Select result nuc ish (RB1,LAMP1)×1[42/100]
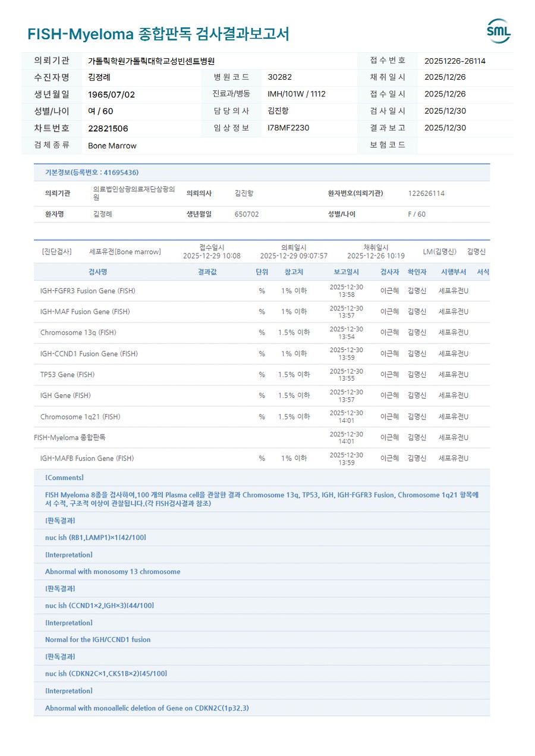The image size is (535, 756). 95,537
